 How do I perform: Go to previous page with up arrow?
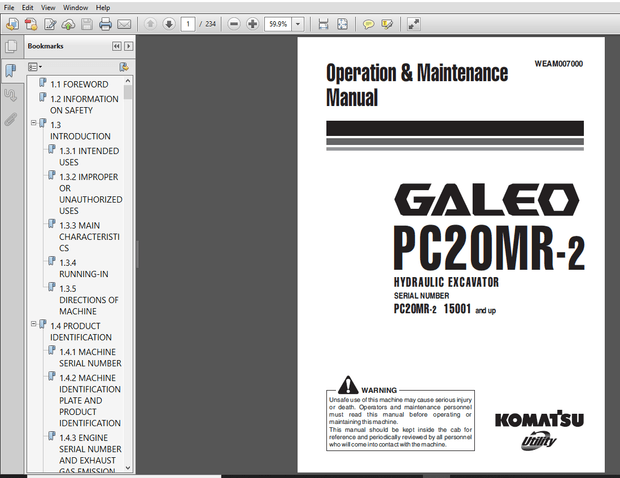click(x=150, y=24)
